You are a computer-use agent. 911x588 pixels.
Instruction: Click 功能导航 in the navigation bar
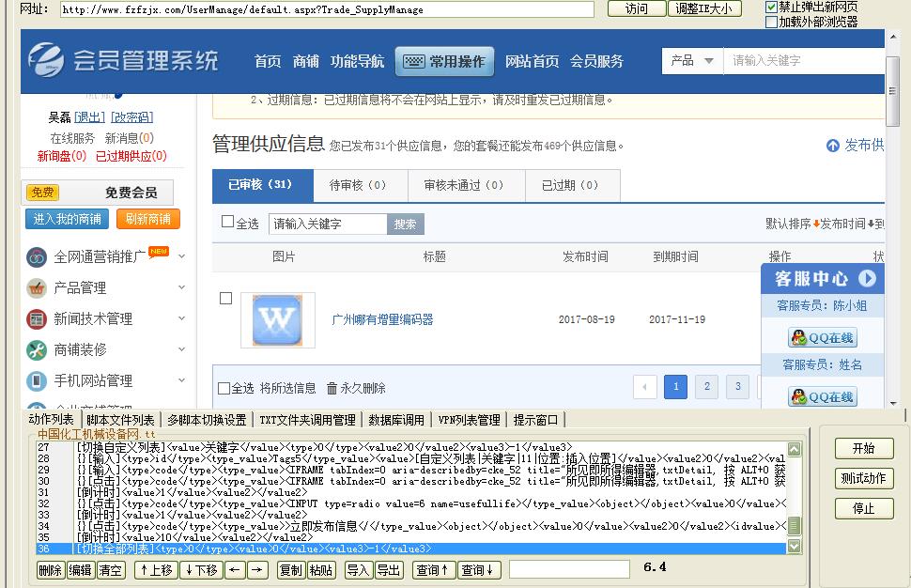(x=357, y=61)
